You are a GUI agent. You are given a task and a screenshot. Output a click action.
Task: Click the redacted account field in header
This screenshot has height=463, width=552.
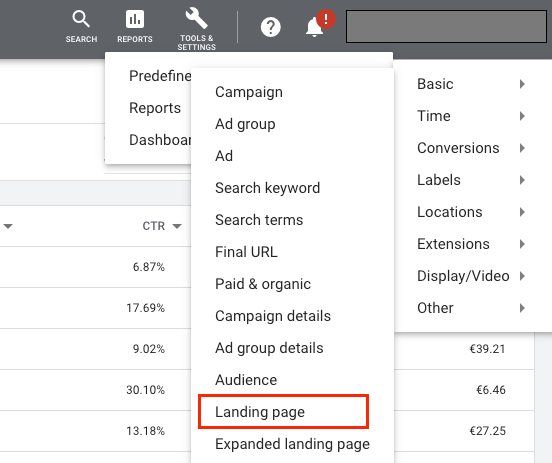tap(446, 26)
